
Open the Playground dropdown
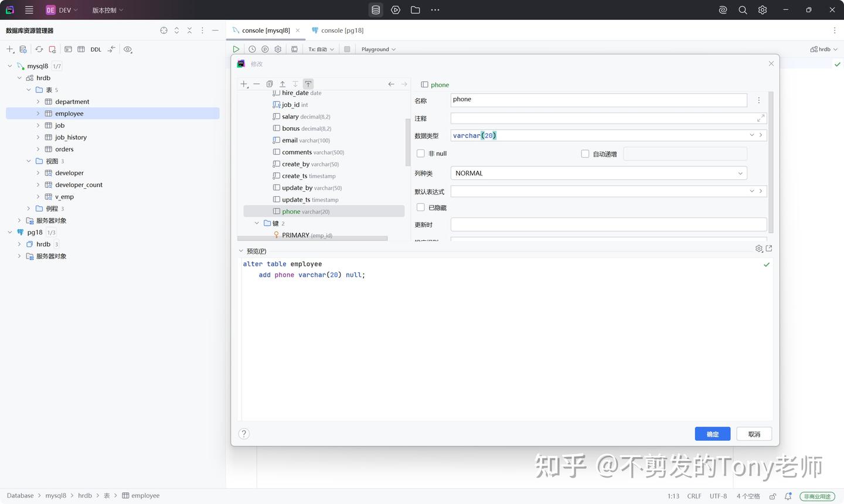[378, 49]
